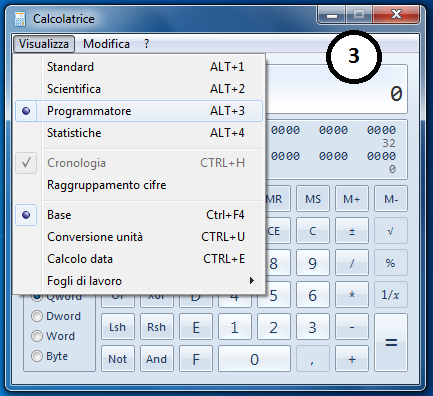
Task: Click the digit 1 key
Action: (235, 327)
